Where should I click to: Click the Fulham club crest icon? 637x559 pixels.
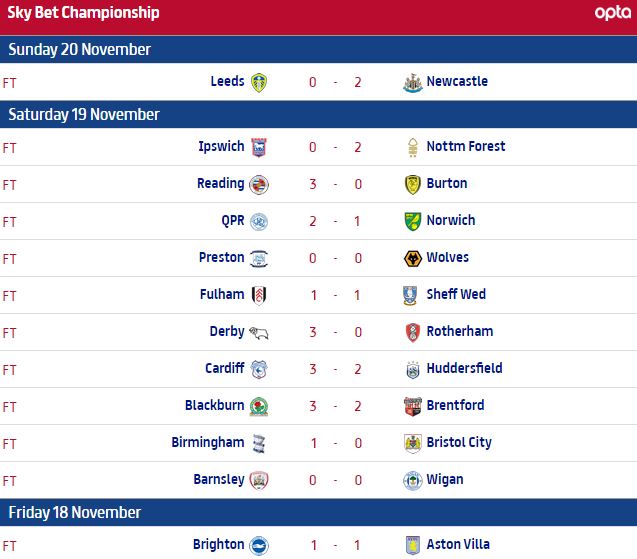259,295
